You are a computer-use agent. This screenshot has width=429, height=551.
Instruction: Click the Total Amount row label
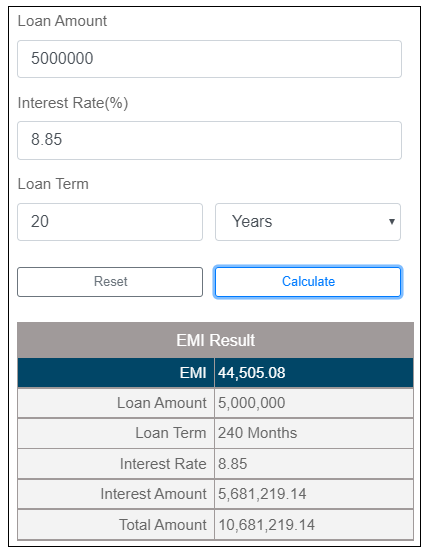163,525
